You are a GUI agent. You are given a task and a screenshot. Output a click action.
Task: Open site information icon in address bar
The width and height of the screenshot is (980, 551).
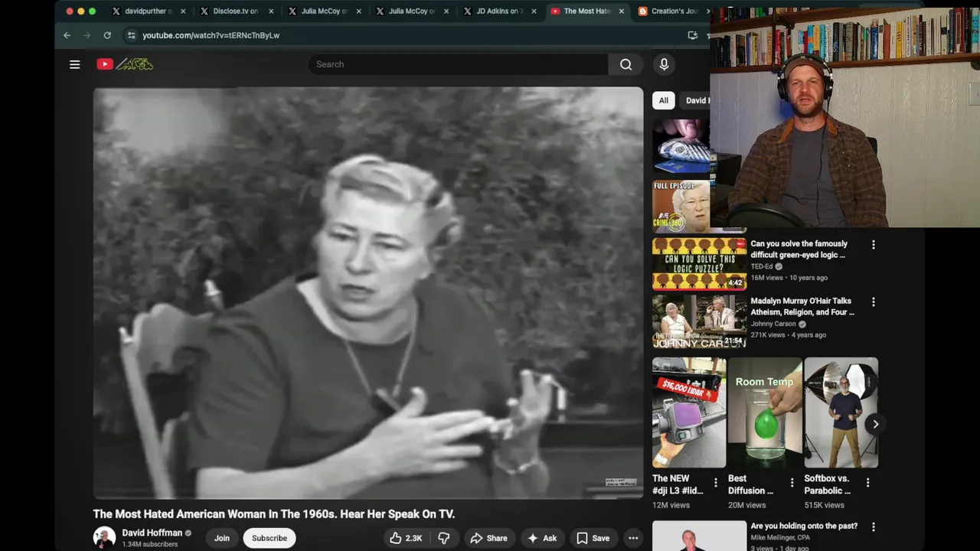point(131,35)
